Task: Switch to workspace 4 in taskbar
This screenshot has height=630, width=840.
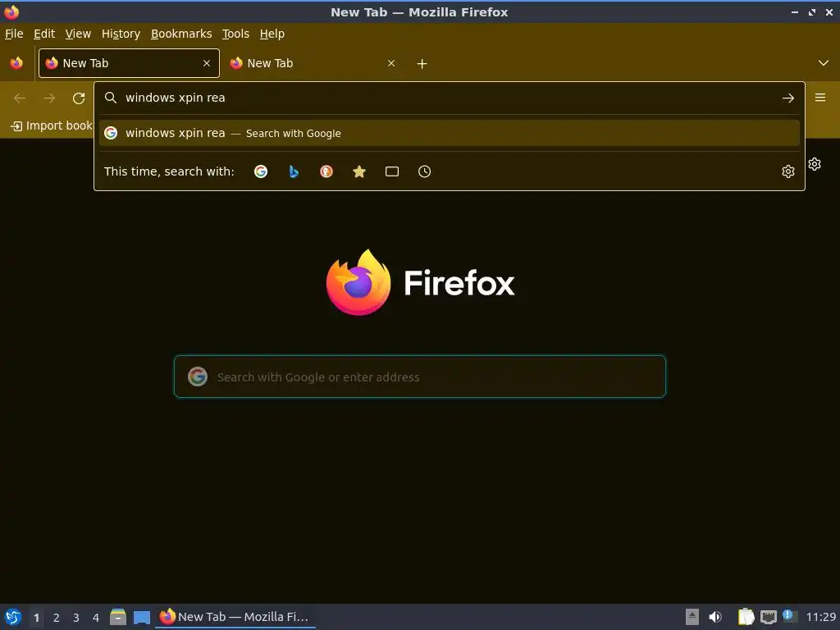Action: (96, 618)
